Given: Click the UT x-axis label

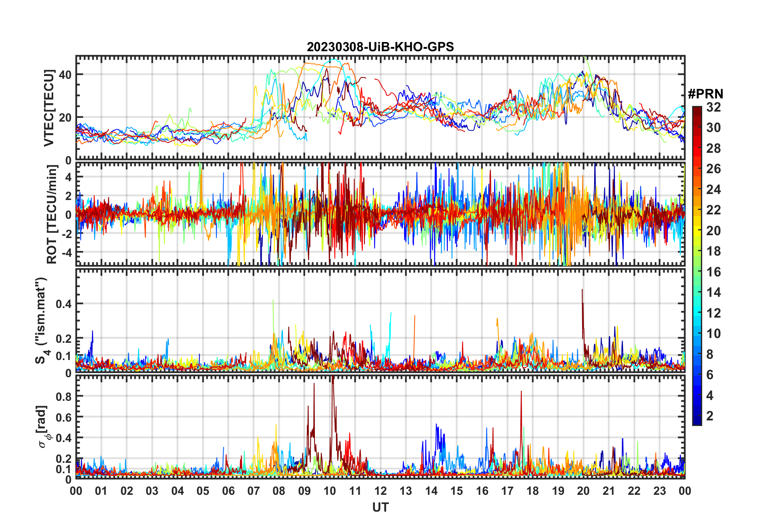Looking at the screenshot, I should click(x=380, y=508).
